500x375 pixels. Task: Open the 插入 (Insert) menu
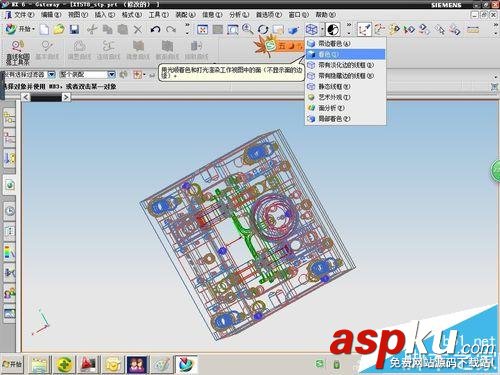tap(105, 15)
